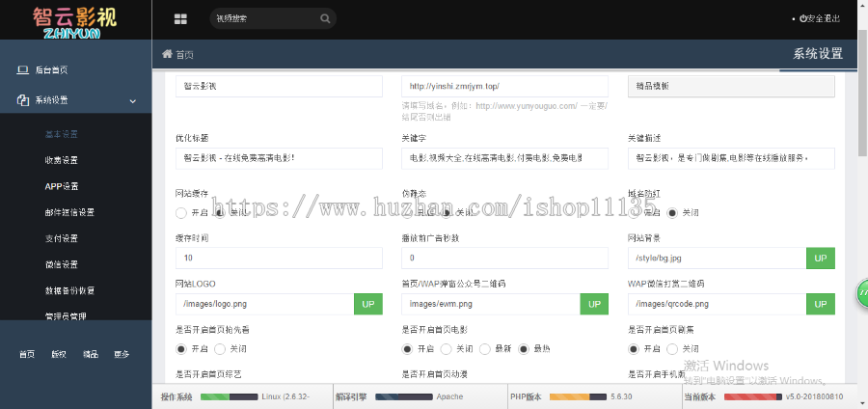
Task: Select 关闭 for 是否开启首页抢先看
Action: (x=220, y=349)
